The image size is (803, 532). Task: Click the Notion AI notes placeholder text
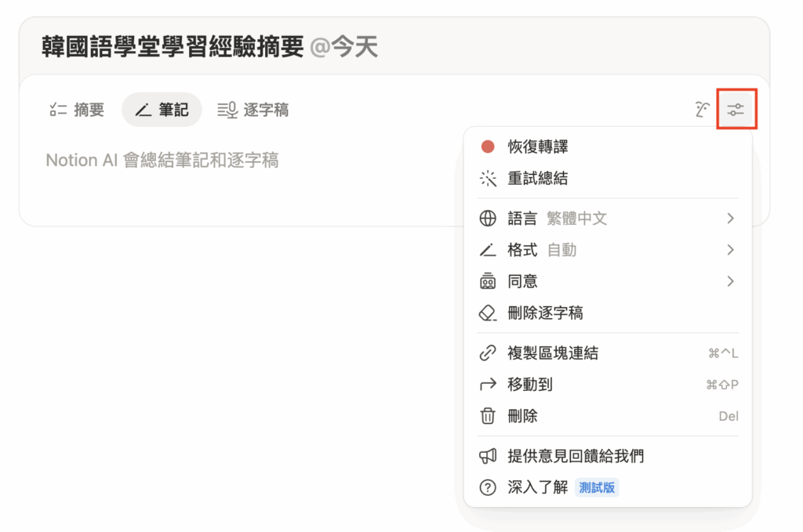pos(162,161)
